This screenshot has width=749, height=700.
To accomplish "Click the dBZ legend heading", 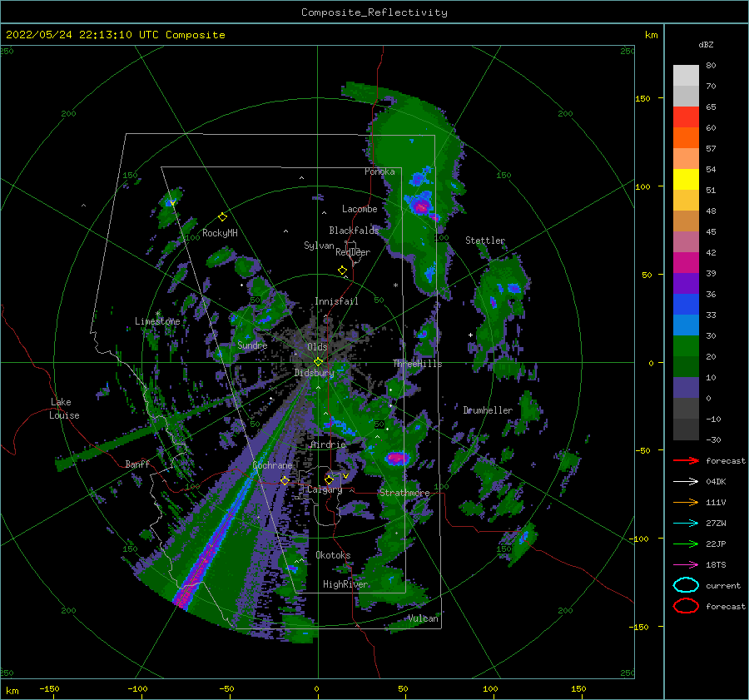I will pyautogui.click(x=706, y=44).
